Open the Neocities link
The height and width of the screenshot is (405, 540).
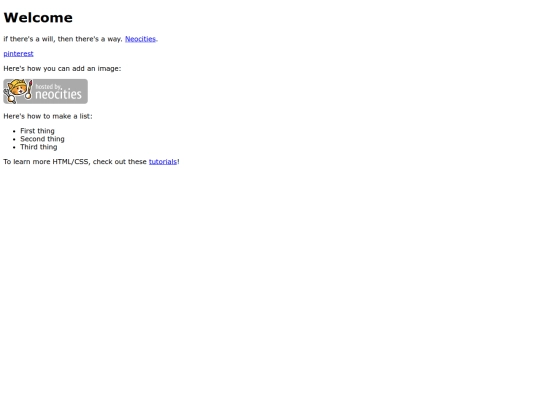pyautogui.click(x=141, y=39)
